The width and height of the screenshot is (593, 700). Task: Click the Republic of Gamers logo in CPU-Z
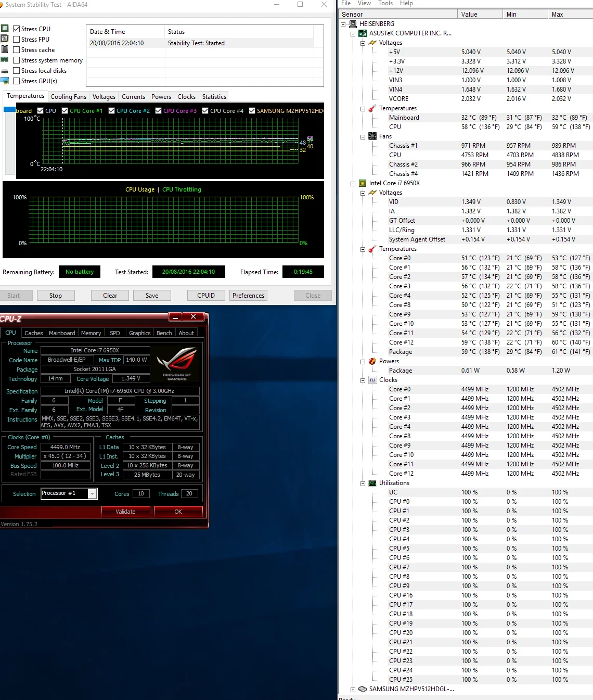177,363
